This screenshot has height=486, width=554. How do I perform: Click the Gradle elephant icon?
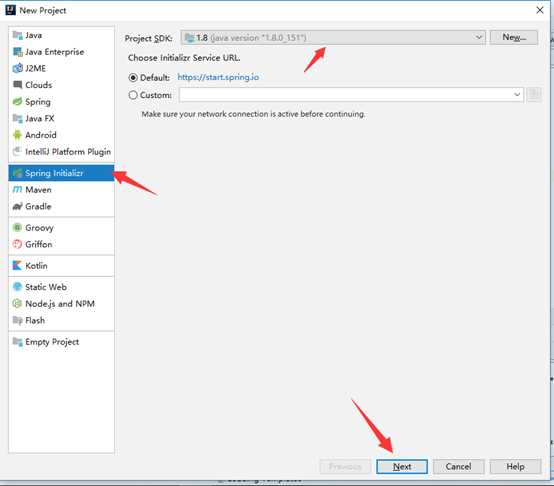click(17, 206)
